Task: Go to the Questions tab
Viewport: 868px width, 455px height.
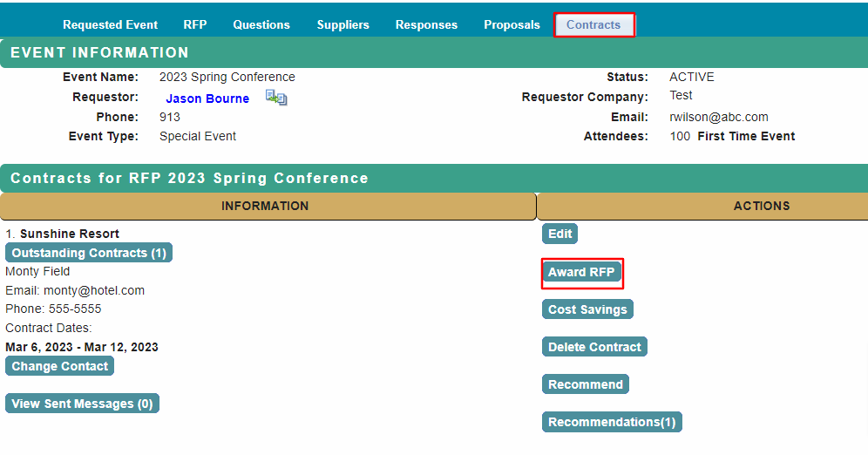Action: click(261, 24)
